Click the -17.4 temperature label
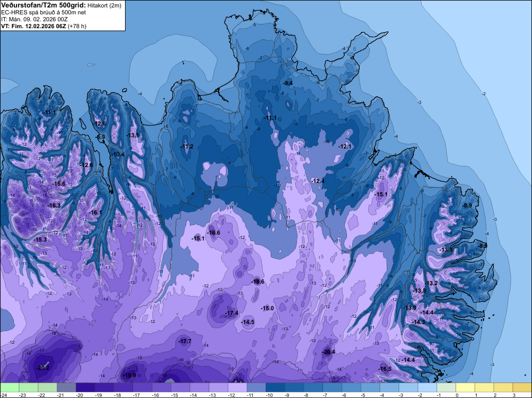532x398 pixels. (232, 313)
